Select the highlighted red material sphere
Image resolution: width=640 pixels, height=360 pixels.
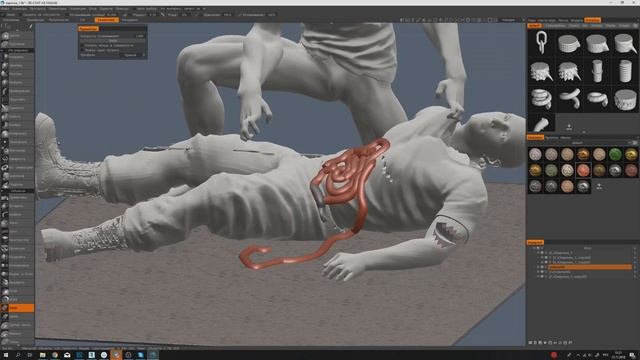[x=583, y=170]
